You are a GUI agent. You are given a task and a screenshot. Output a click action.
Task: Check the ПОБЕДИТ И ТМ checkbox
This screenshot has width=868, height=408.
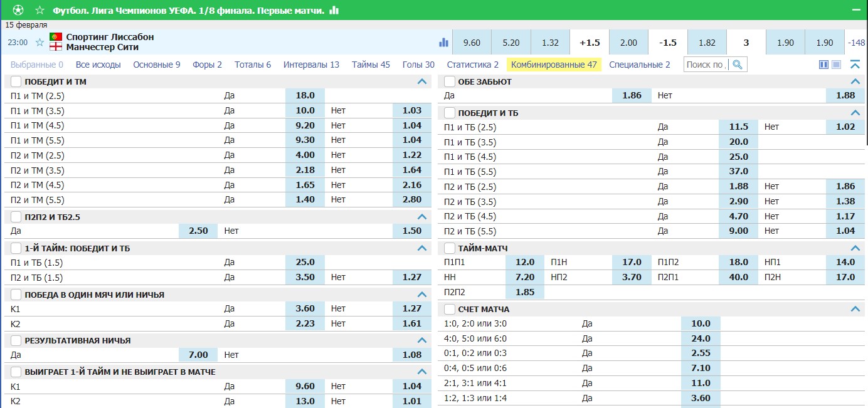[x=16, y=81]
